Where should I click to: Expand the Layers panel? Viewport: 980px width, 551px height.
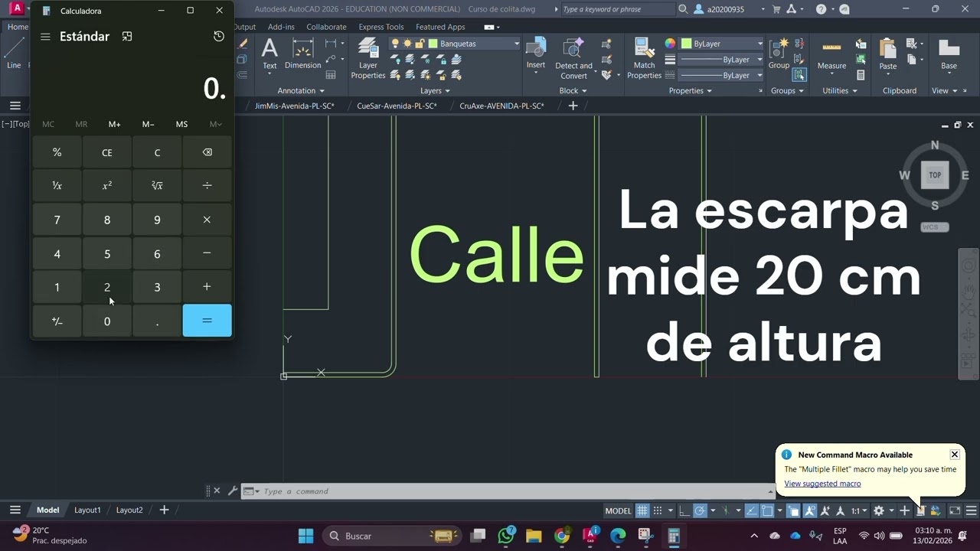[435, 90]
